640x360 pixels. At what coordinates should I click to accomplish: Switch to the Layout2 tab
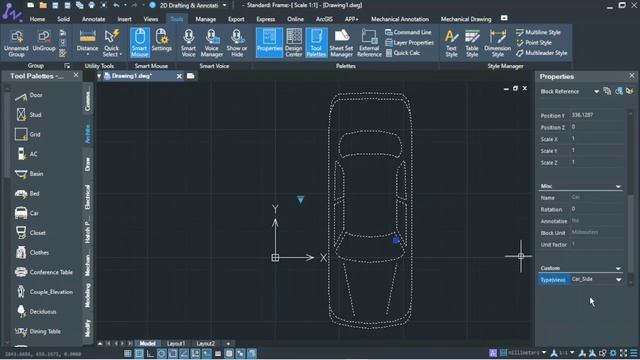coord(205,344)
